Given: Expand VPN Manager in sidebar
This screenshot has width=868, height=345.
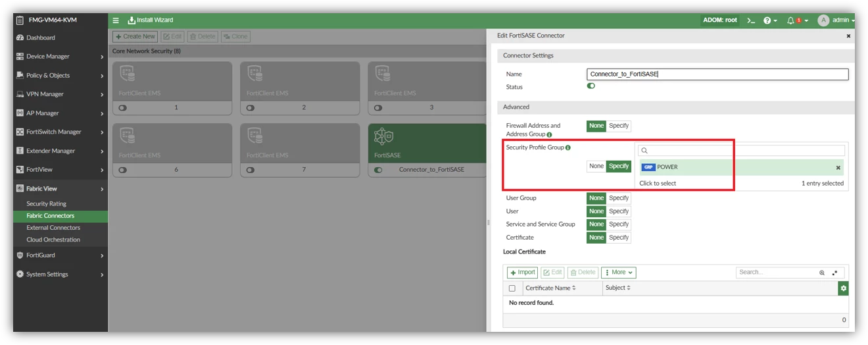Looking at the screenshot, I should 60,94.
